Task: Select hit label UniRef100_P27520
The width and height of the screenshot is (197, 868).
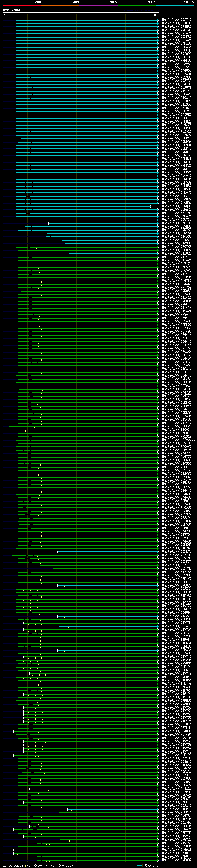Action: pos(177,135)
